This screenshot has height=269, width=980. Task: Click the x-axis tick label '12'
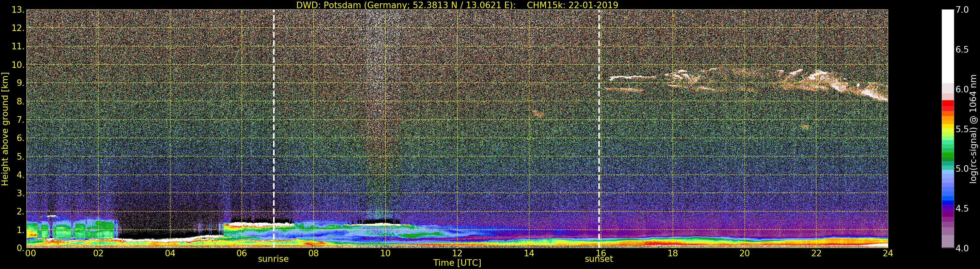click(457, 253)
